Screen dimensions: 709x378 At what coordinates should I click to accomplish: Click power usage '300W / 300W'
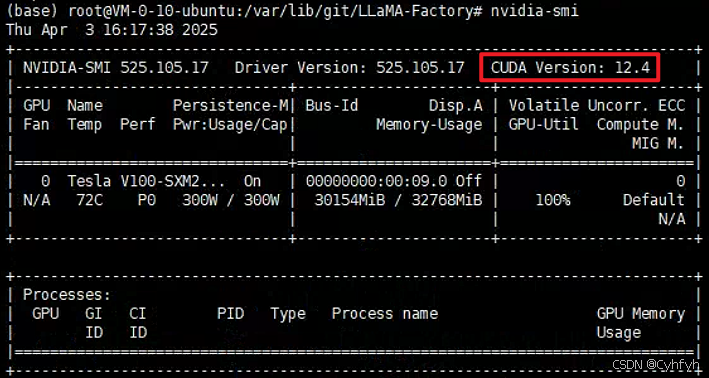tap(231, 200)
